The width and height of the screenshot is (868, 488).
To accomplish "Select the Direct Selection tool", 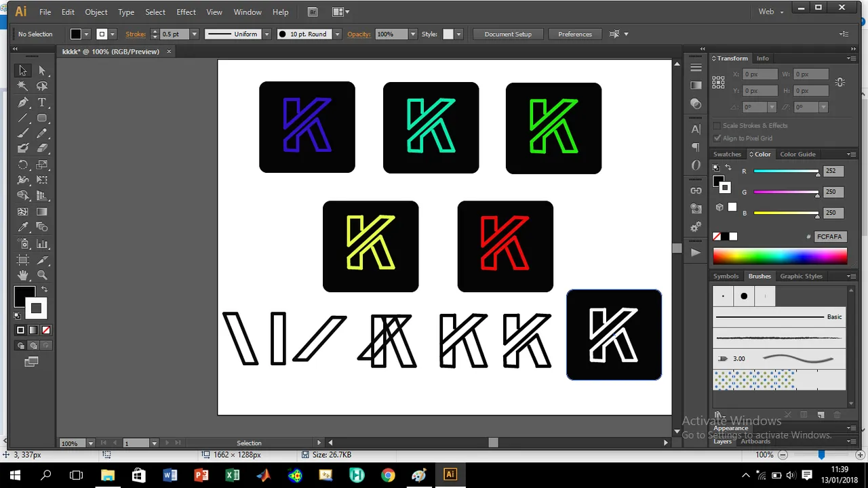I will coord(42,70).
